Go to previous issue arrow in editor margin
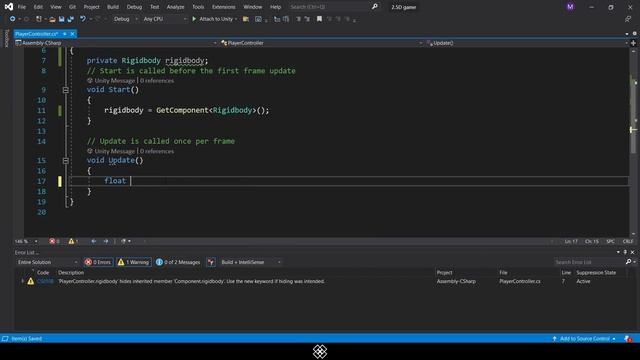This screenshot has width=640, height=360. pos(94,241)
